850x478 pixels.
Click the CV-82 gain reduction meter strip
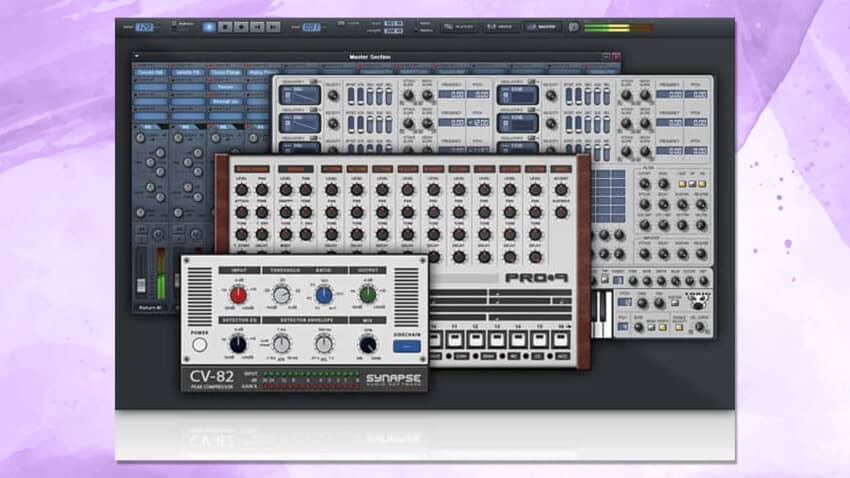pyautogui.click(x=310, y=386)
